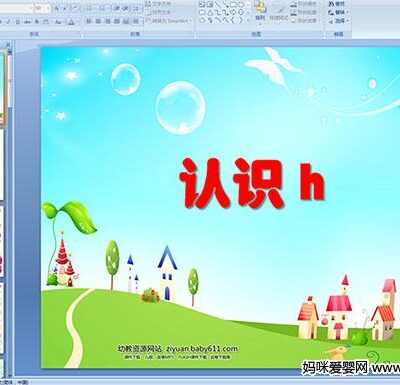Viewport: 400px width, 385px height.
Task: Center the paragraph text
Action: click(x=98, y=21)
